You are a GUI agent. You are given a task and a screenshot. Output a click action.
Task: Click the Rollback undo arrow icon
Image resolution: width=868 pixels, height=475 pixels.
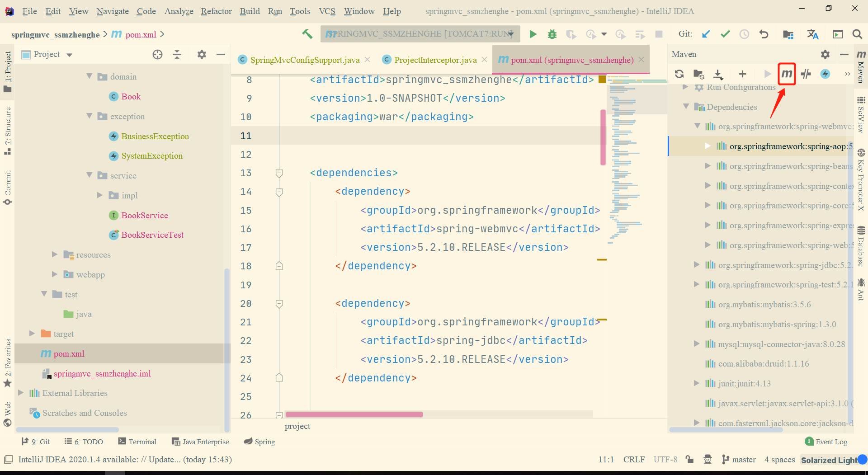coord(764,34)
